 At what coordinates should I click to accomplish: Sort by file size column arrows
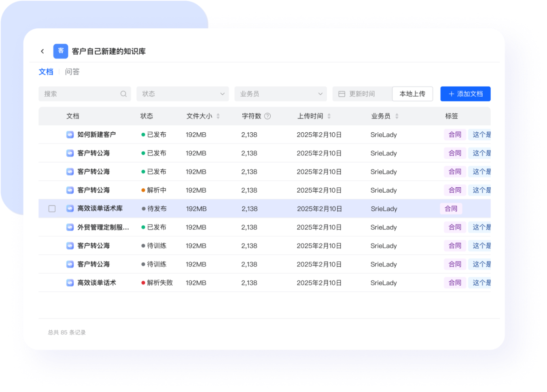pyautogui.click(x=218, y=116)
